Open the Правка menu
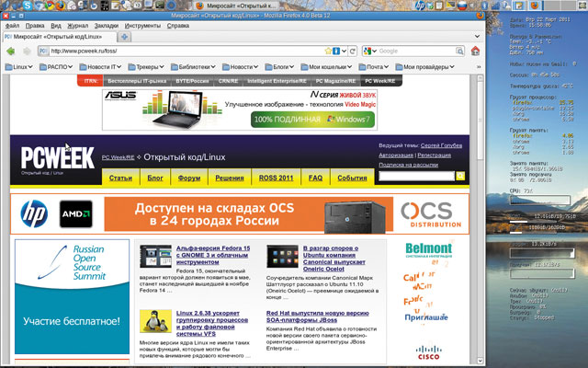The width and height of the screenshot is (588, 368). [35, 26]
